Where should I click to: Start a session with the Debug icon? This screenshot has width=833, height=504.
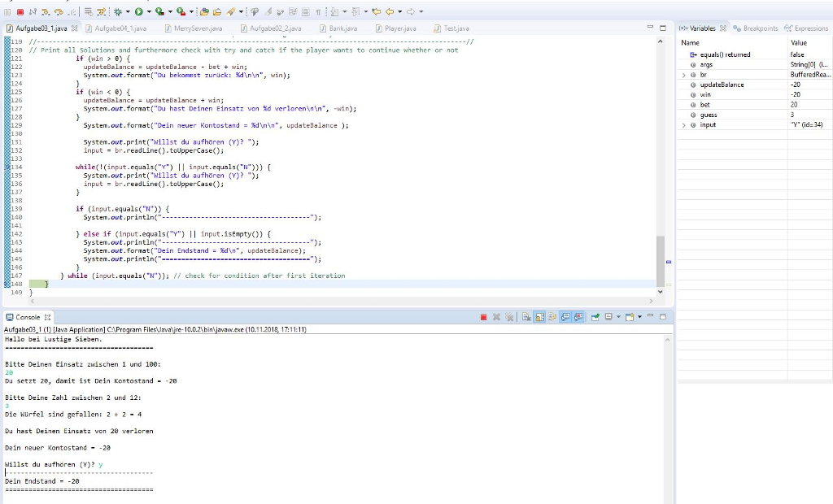point(118,11)
